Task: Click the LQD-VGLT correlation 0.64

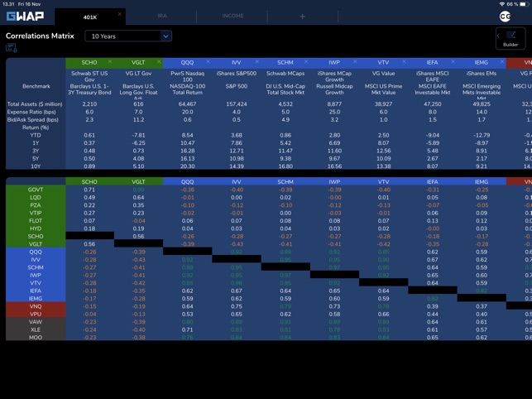Action: 138,197
